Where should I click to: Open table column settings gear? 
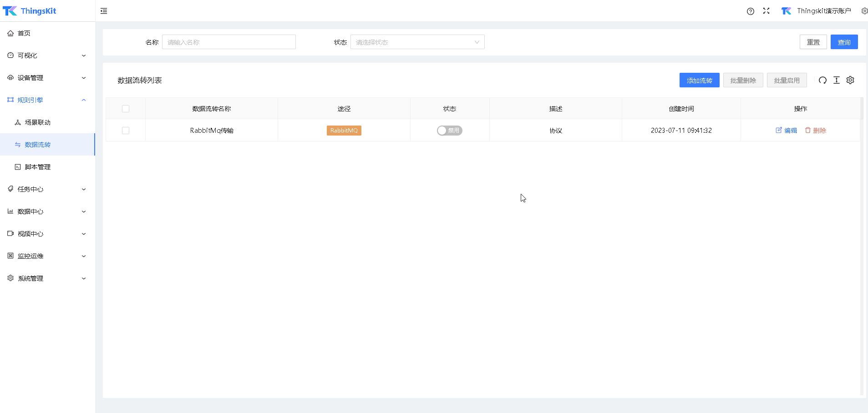pyautogui.click(x=850, y=81)
